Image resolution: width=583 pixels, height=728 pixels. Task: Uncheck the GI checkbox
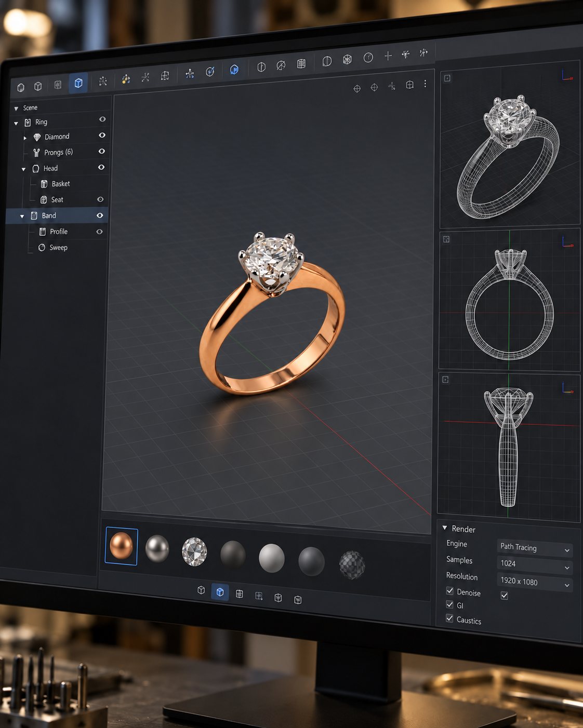click(450, 604)
